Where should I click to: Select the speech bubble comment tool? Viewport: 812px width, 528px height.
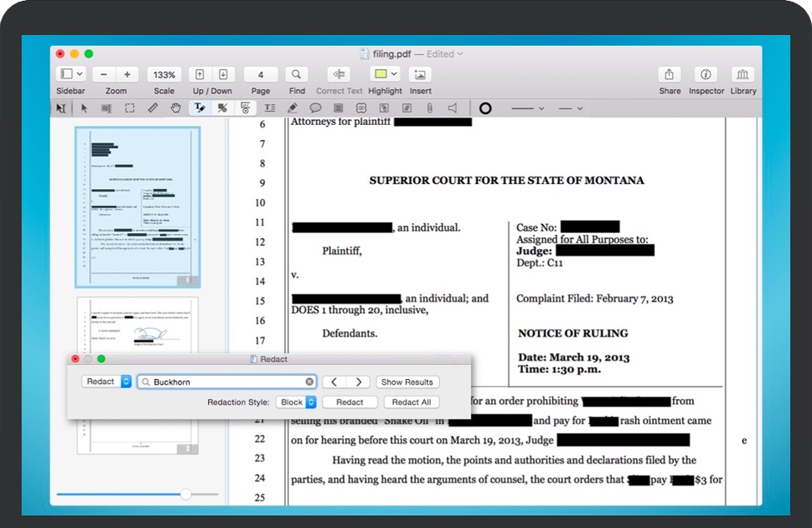pos(316,108)
